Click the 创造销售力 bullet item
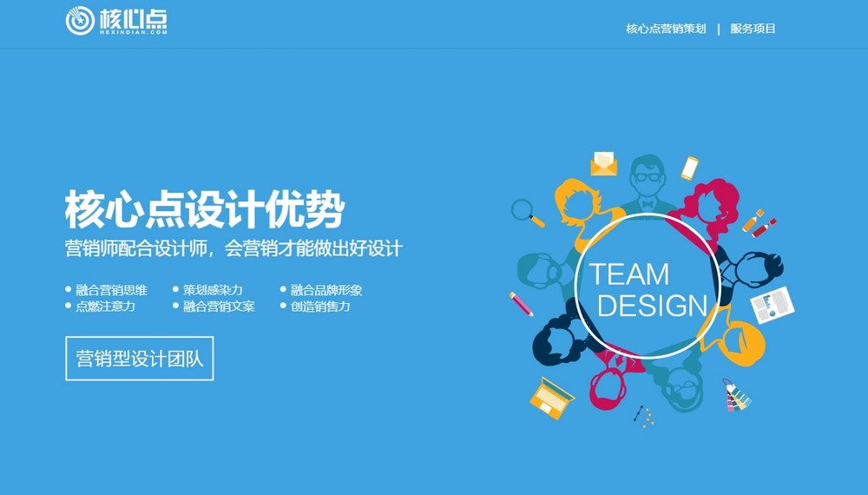Screen dimensions: 868x495 [320, 306]
